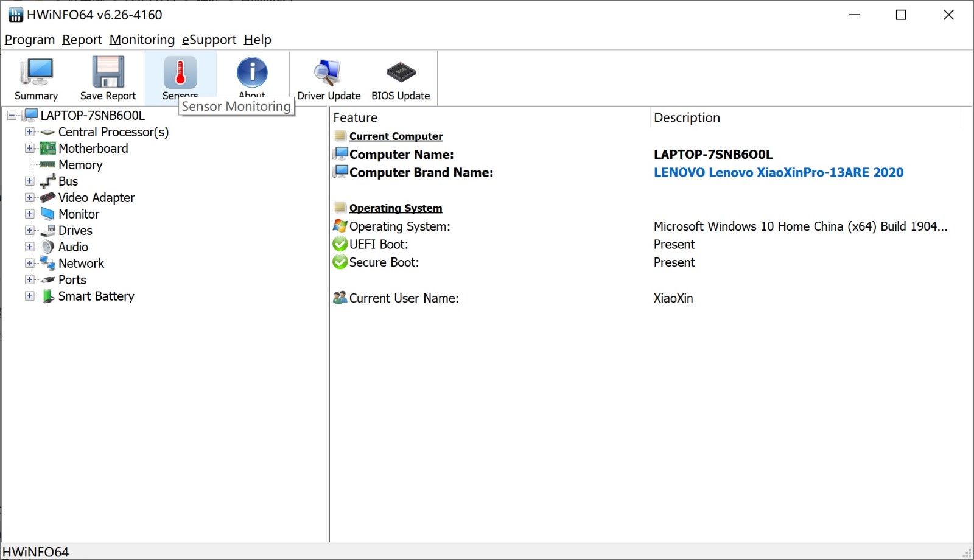
Task: Expand the Monitor branch
Action: click(x=29, y=214)
